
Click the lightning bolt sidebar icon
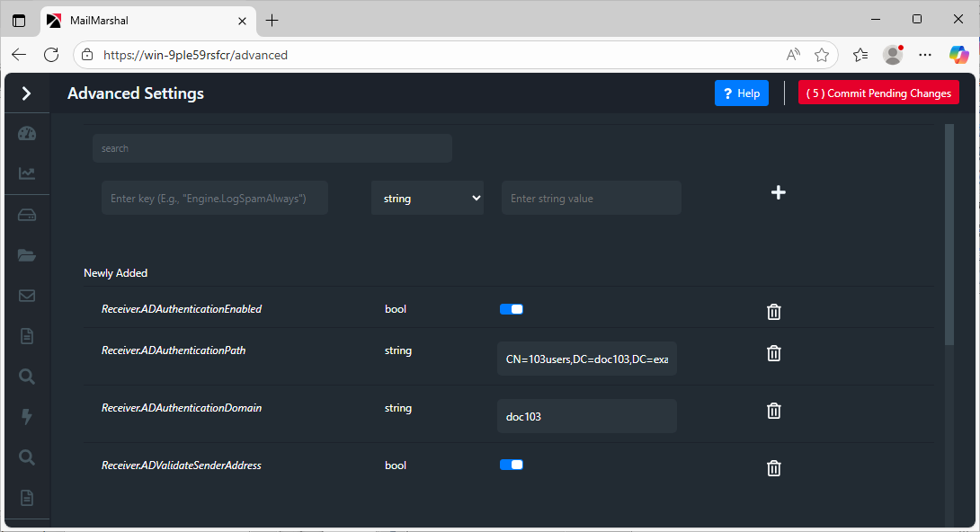click(x=27, y=416)
